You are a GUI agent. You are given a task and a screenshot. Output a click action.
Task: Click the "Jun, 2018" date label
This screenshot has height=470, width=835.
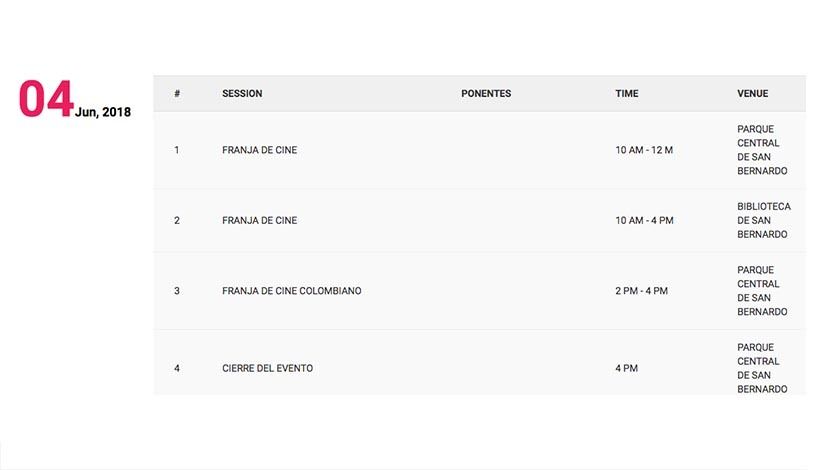click(102, 112)
